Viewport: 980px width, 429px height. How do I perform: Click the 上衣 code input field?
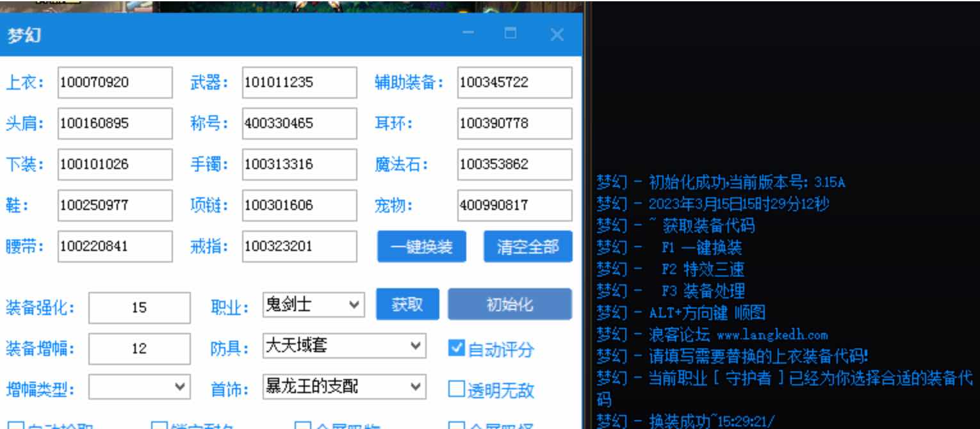click(x=115, y=83)
